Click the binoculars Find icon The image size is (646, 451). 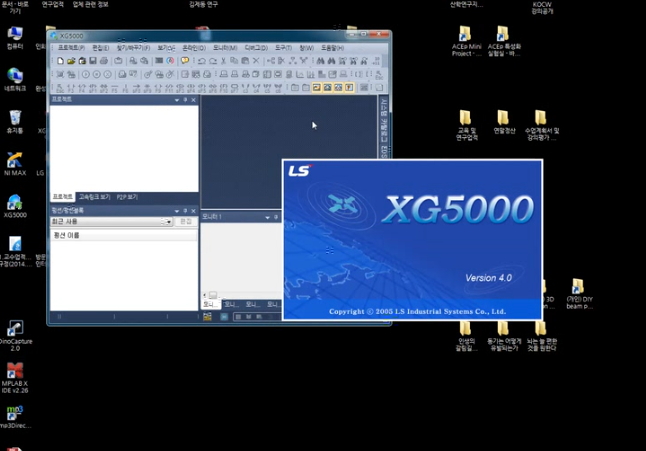click(x=320, y=61)
